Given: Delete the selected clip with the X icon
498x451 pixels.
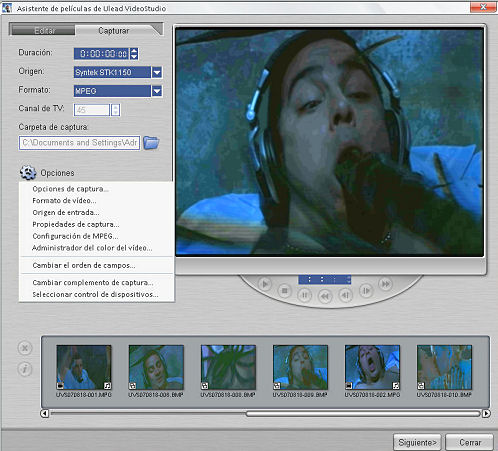Looking at the screenshot, I should click(x=25, y=348).
